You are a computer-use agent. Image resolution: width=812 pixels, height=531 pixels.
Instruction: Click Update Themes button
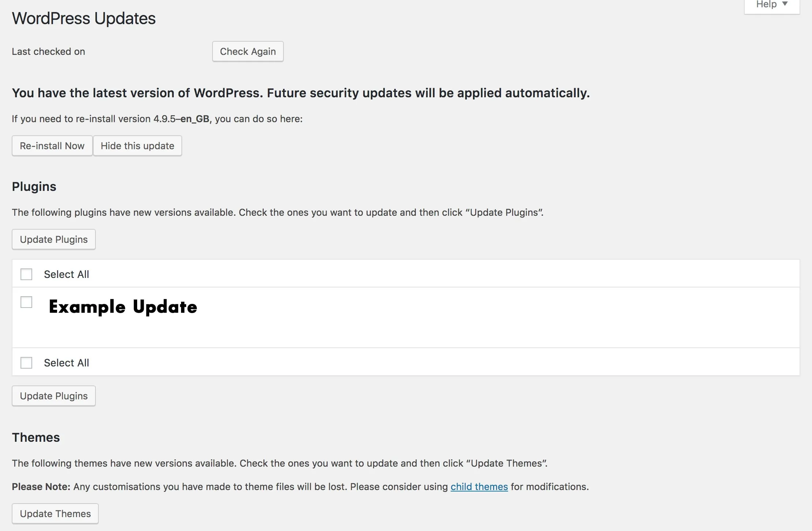[x=55, y=514]
